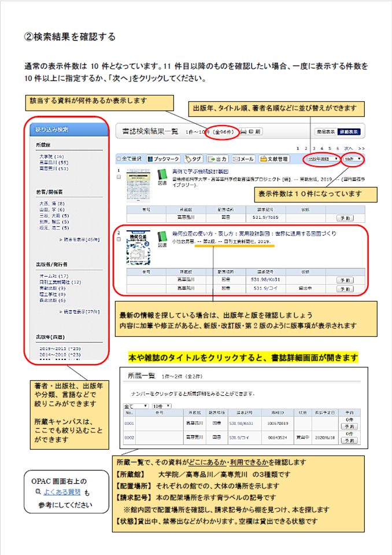Click the ブックマーク bookmark toolbar button
This screenshot has height=555, width=392.
(164, 159)
